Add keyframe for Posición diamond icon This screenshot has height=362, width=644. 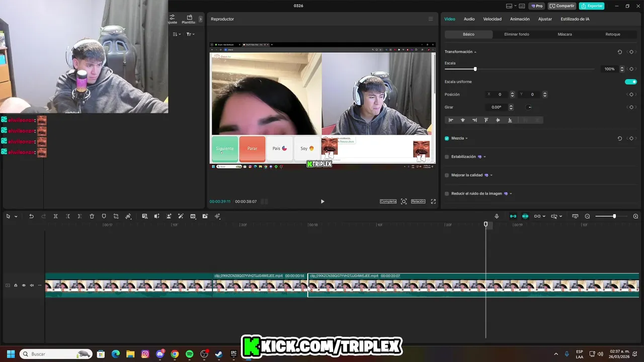click(x=631, y=95)
